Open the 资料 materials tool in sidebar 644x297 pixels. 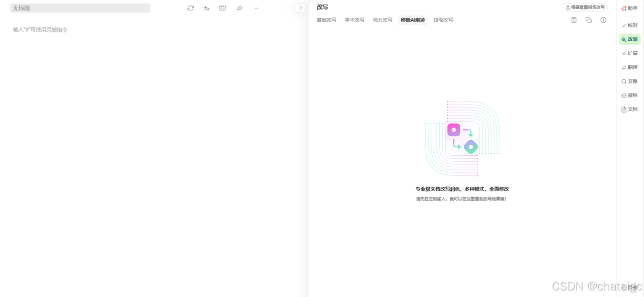point(629,95)
